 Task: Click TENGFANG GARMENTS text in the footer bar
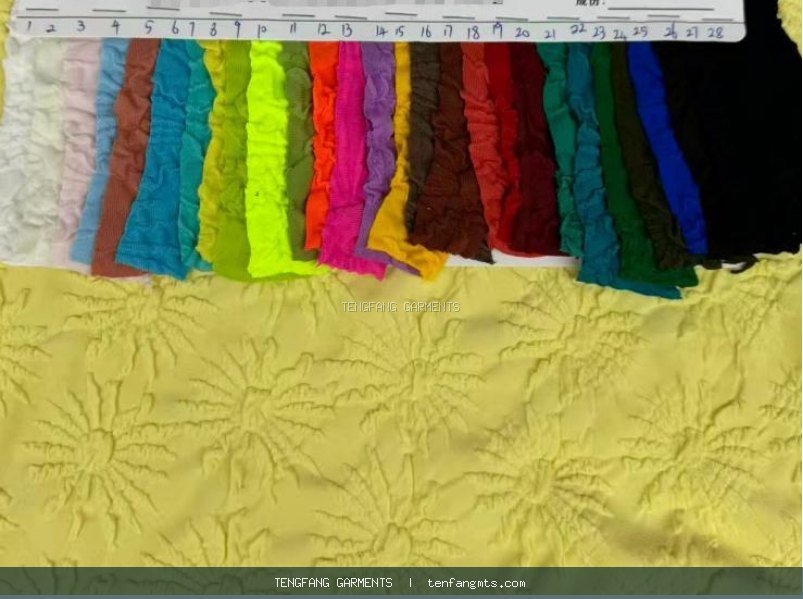333,583
